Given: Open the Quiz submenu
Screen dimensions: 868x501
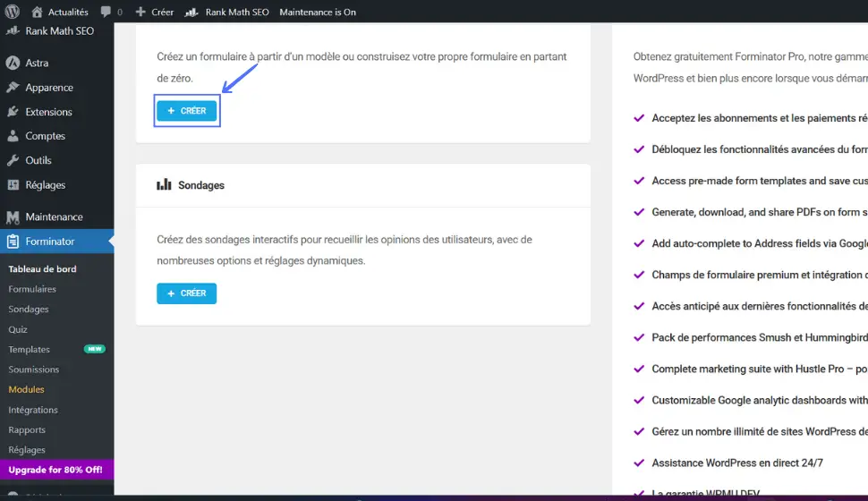Looking at the screenshot, I should click(x=18, y=329).
